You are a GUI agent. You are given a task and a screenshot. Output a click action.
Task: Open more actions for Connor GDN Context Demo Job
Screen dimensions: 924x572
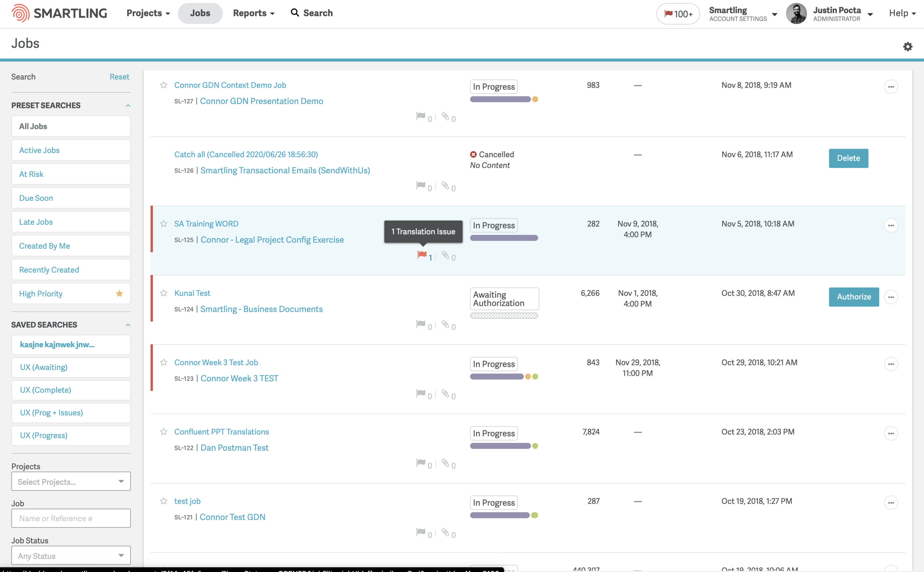click(891, 87)
